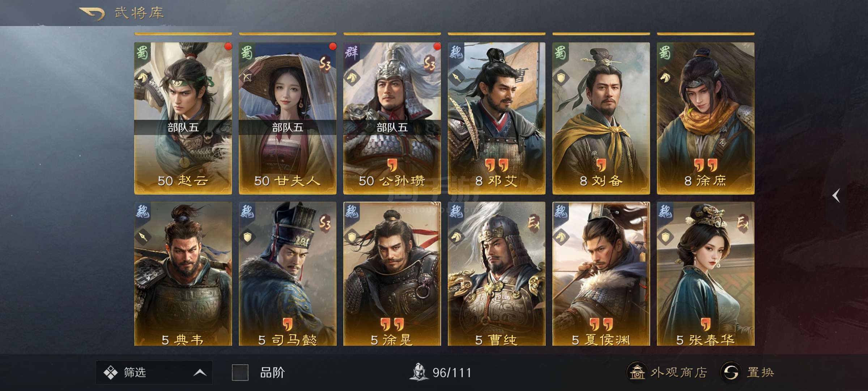This screenshot has height=391, width=868.
Task: Open the 张春华 general card
Action: 706,274
